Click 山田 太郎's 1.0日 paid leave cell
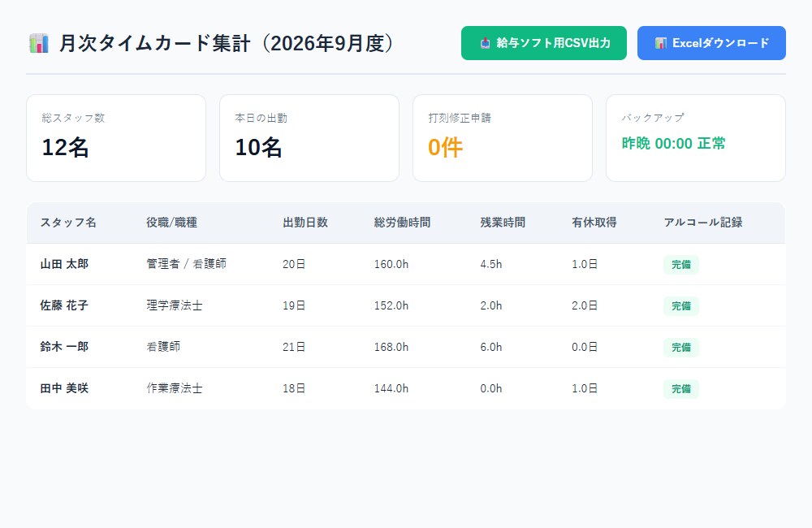 585,264
